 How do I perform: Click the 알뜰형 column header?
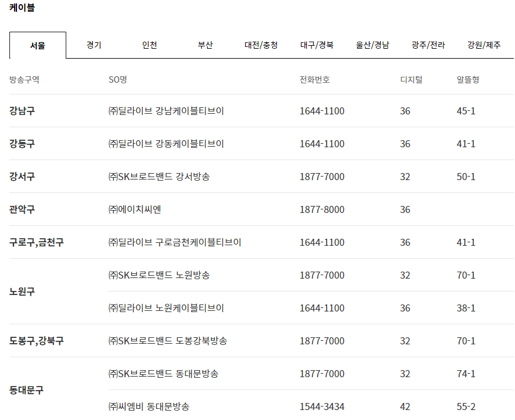467,79
